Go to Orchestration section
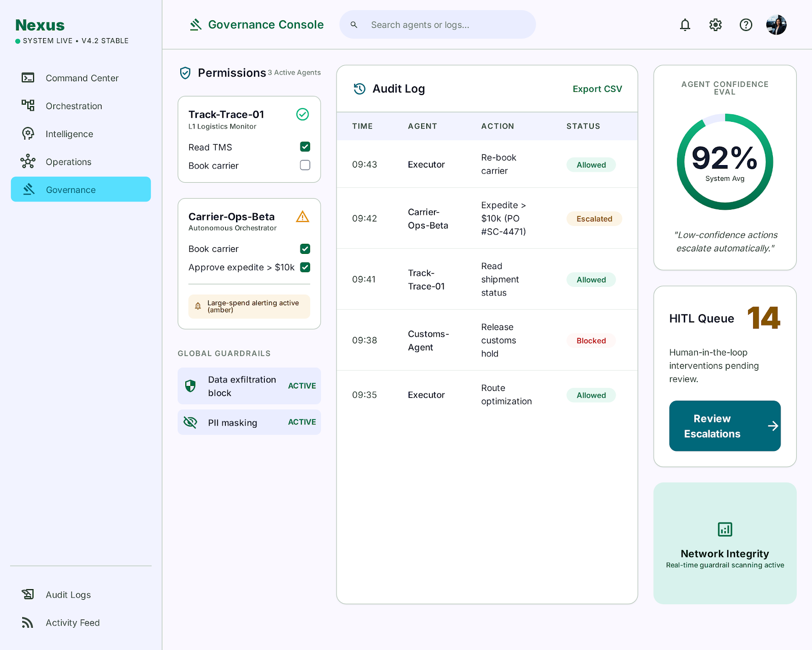The height and width of the screenshot is (650, 812). [x=81, y=106]
